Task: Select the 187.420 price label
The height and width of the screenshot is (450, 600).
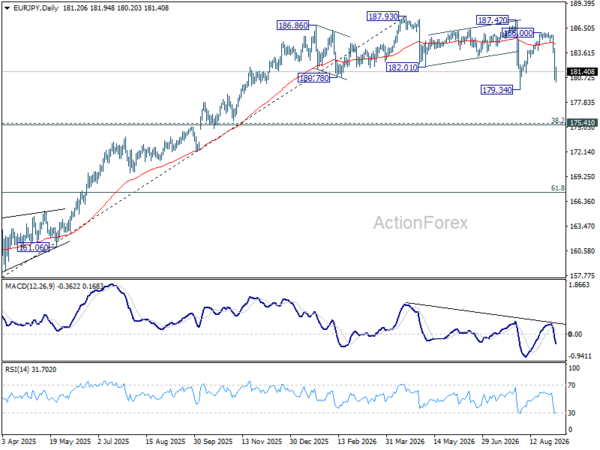Action: tap(492, 20)
